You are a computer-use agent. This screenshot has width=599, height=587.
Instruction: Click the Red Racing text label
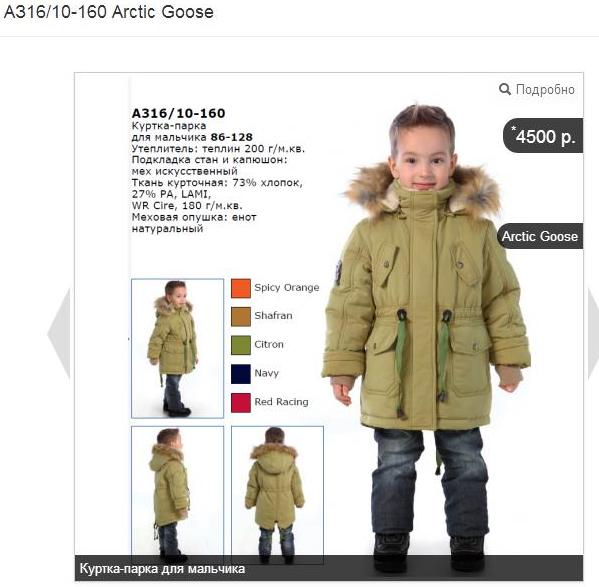(282, 402)
